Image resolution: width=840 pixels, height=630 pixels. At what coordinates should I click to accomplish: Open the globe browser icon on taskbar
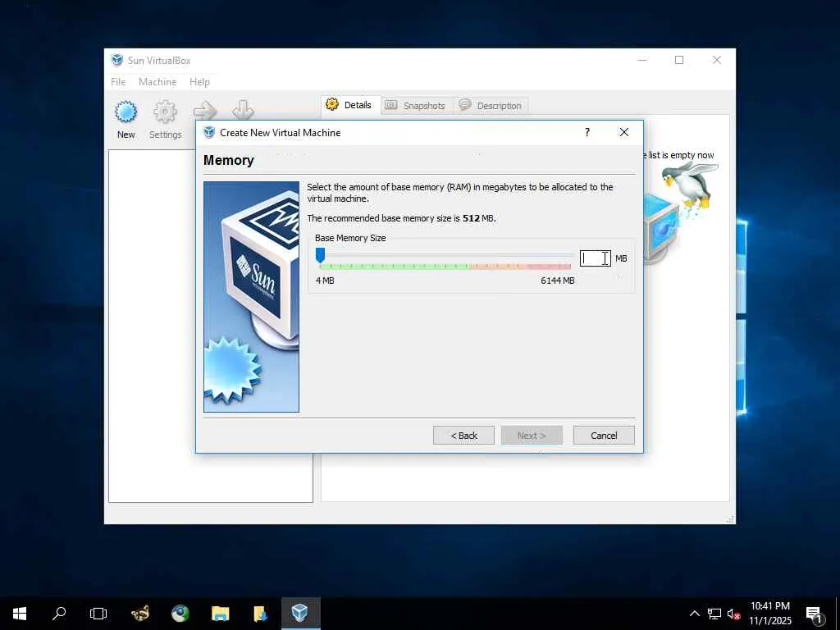[x=180, y=614]
